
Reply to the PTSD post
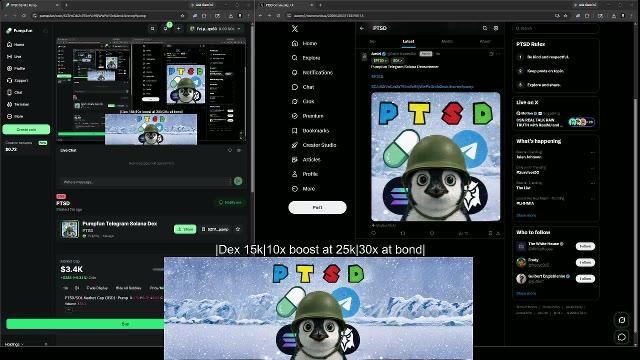[x=373, y=233]
